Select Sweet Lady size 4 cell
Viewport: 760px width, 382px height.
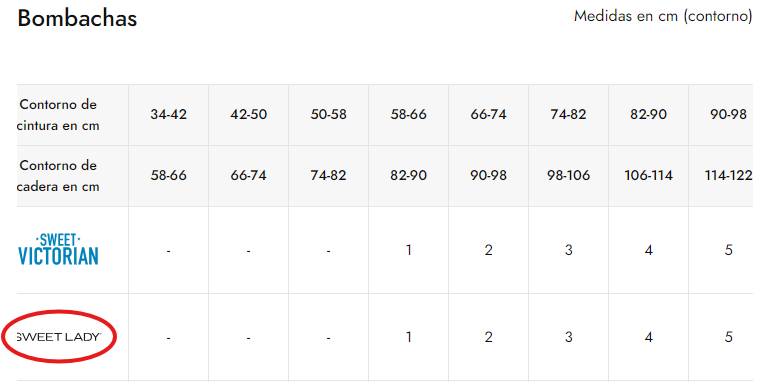pyautogui.click(x=649, y=337)
